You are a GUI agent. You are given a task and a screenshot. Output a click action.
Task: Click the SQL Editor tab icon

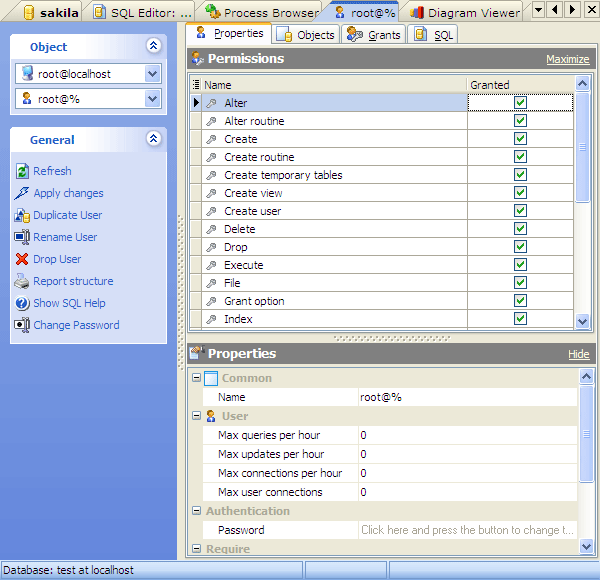pyautogui.click(x=99, y=12)
